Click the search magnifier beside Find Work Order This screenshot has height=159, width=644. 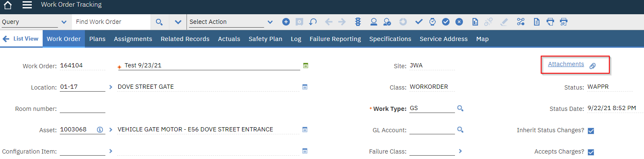pyautogui.click(x=159, y=22)
